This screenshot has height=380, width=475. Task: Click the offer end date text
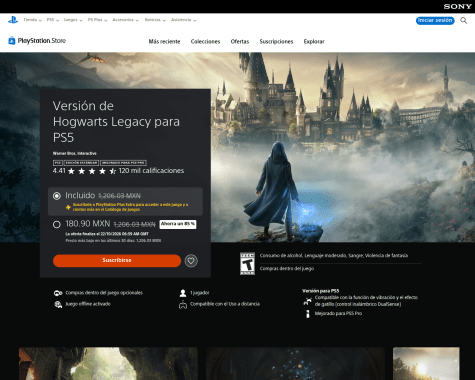[107, 234]
